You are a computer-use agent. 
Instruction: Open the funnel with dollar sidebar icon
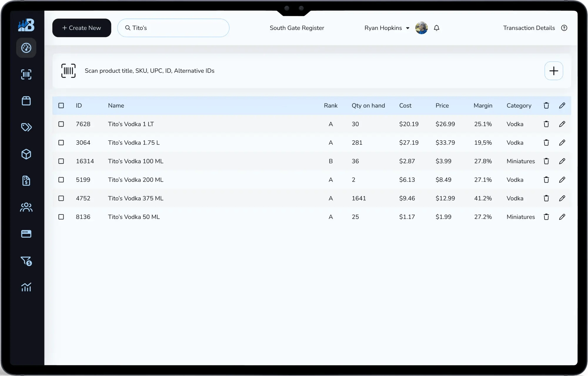click(x=26, y=261)
